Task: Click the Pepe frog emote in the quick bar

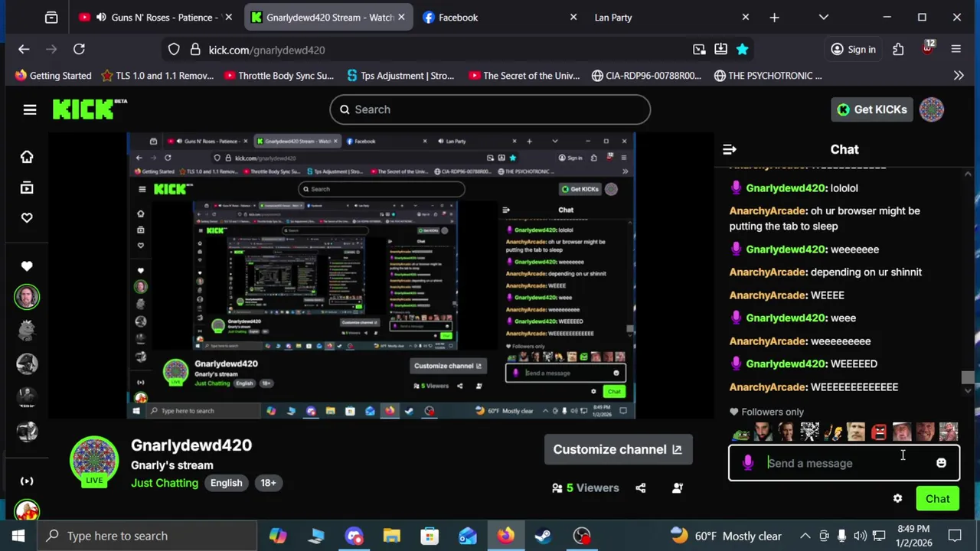Action: (x=740, y=432)
